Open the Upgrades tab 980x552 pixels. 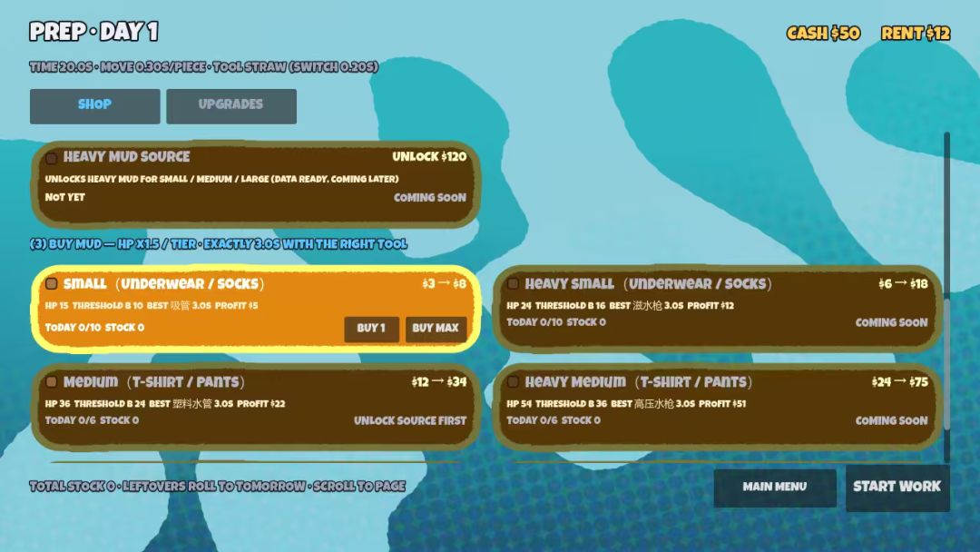231,105
